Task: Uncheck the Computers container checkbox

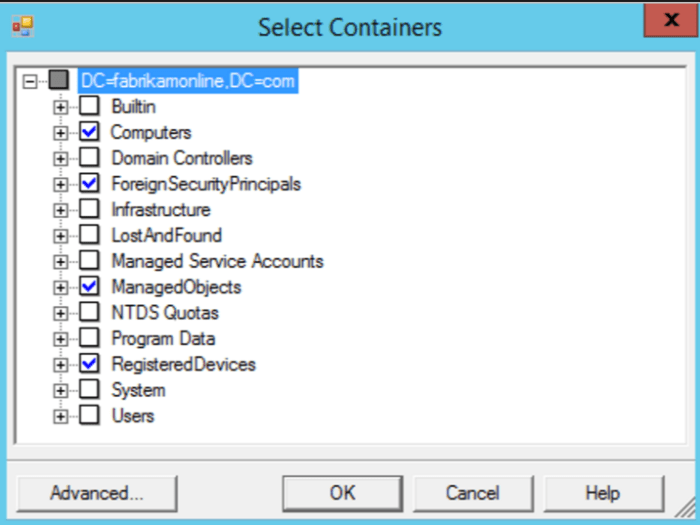Action: tap(90, 132)
